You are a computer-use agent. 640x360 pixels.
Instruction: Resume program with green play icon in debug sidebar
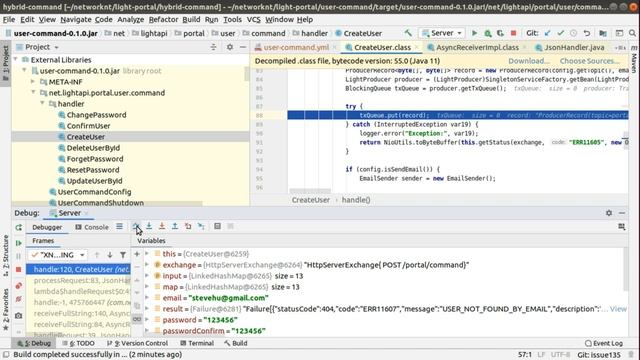pos(19,243)
